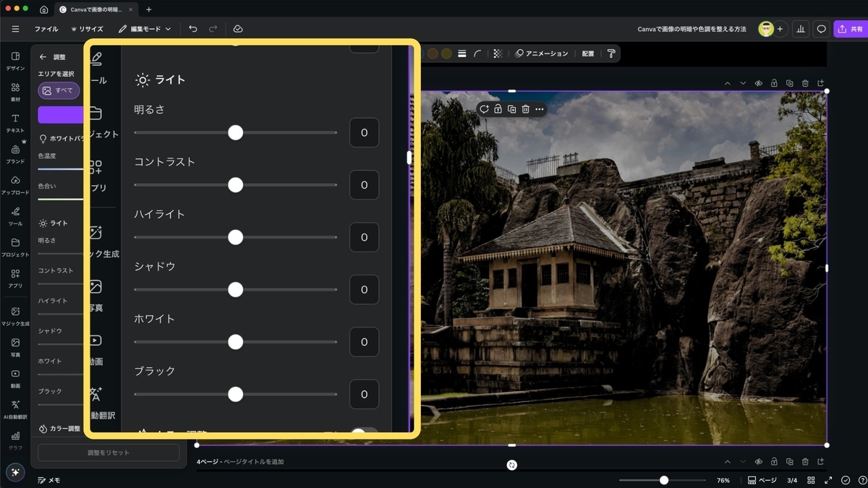Select the すべて area button
This screenshot has height=488, width=868.
point(59,90)
